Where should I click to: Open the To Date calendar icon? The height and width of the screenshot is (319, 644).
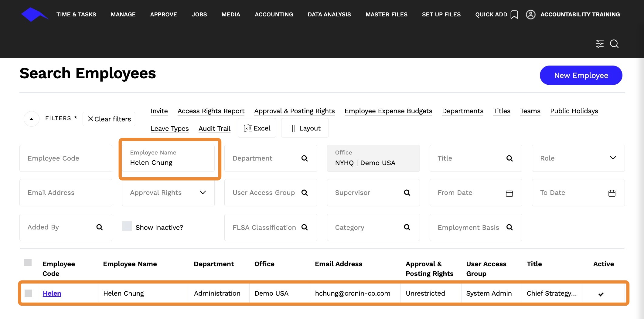tap(612, 193)
